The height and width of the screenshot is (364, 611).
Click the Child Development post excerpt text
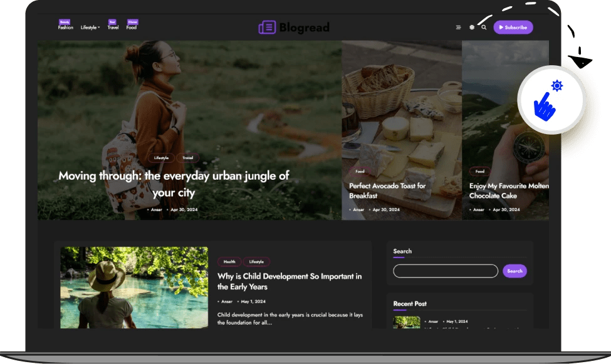[x=290, y=319]
